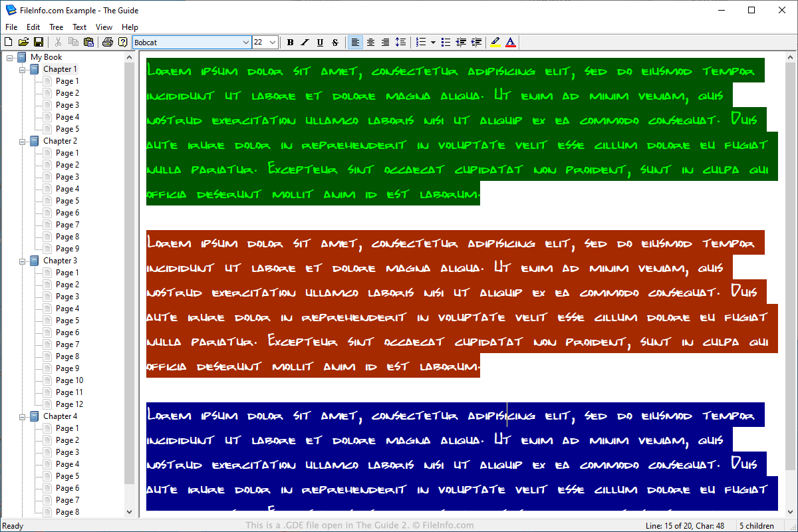The height and width of the screenshot is (532, 798).
Task: Open Page 11 under Chapter 3
Action: pyautogui.click(x=70, y=392)
